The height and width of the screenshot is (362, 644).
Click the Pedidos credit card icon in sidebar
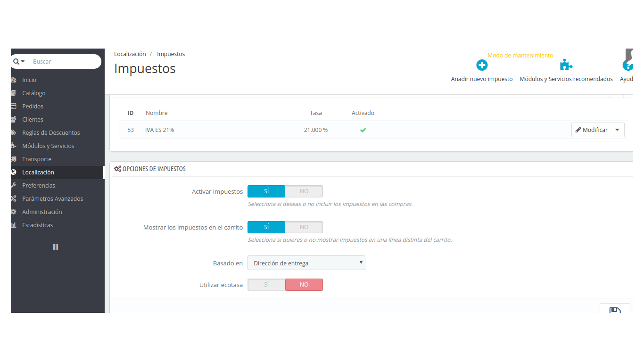coord(14,107)
